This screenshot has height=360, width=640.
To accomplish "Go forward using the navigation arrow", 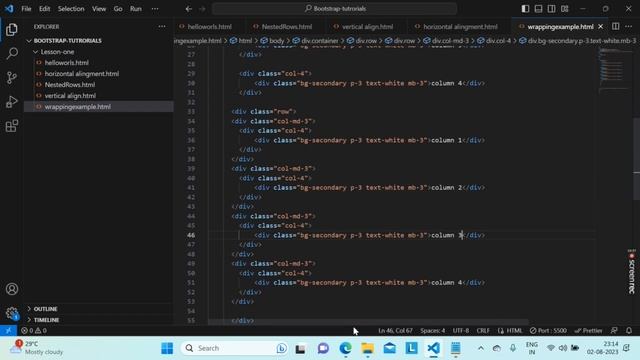I will (x=202, y=9).
